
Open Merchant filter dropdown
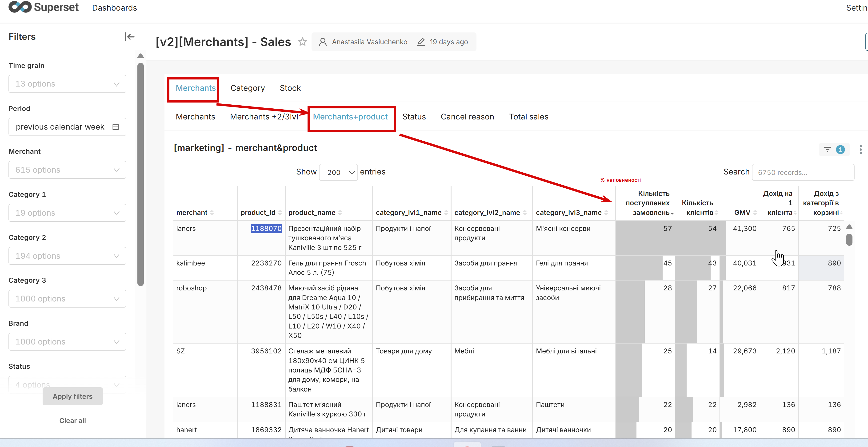(x=67, y=170)
